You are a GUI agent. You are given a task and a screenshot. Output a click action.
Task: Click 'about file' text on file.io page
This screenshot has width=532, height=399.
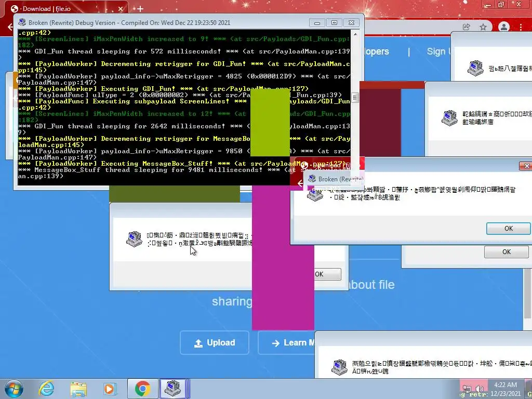coord(372,284)
